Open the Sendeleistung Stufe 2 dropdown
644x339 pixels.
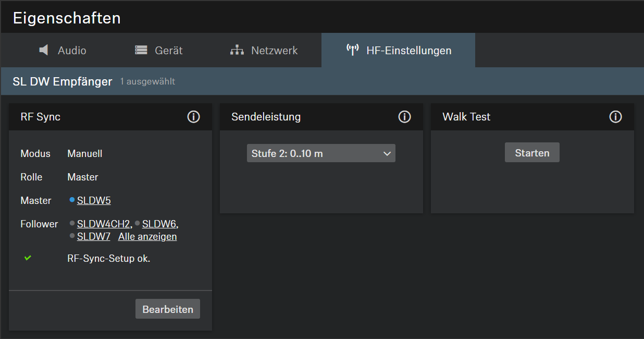pos(321,153)
